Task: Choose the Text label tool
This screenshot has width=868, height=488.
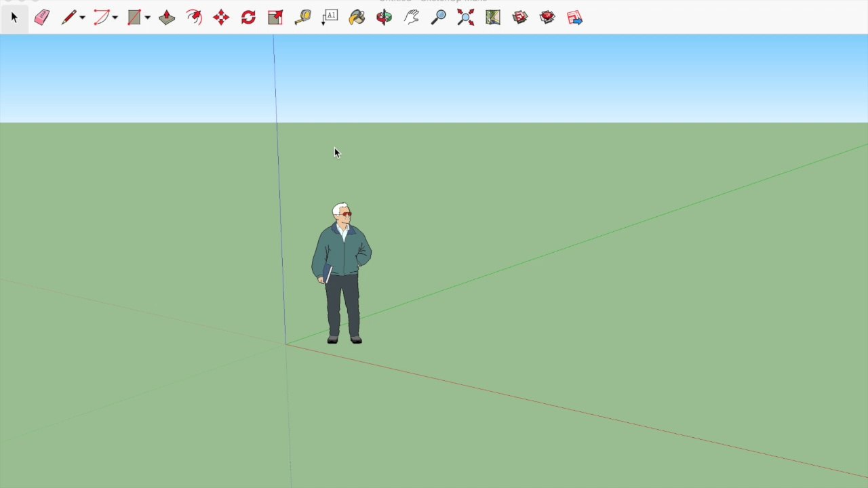Action: tap(330, 18)
